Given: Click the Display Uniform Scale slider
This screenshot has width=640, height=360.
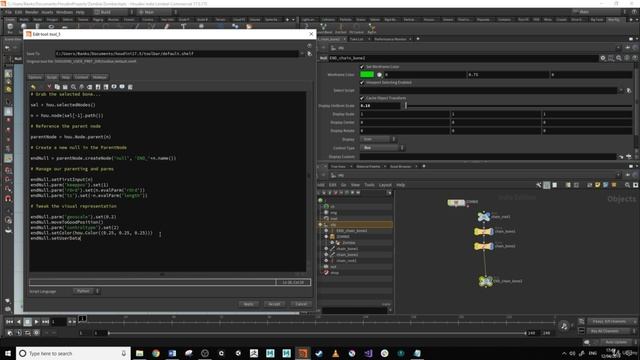Looking at the screenshot, I should click(518, 106).
